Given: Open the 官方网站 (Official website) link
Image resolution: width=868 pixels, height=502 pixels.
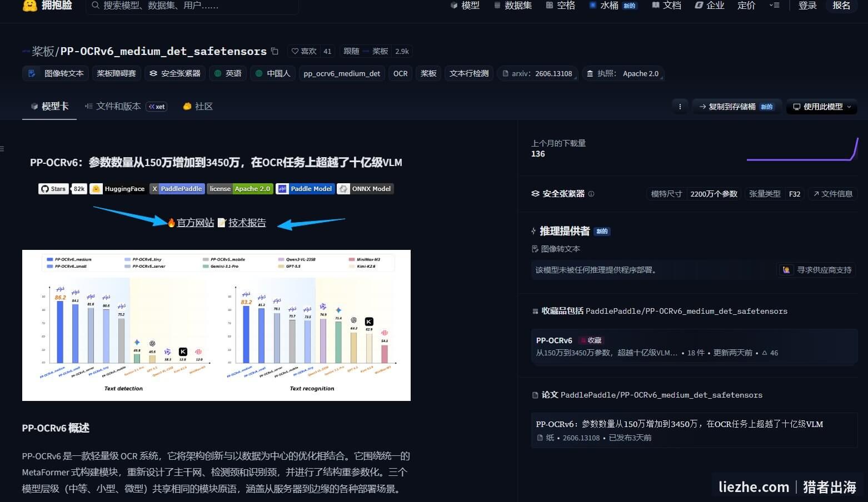Looking at the screenshot, I should pyautogui.click(x=195, y=223).
